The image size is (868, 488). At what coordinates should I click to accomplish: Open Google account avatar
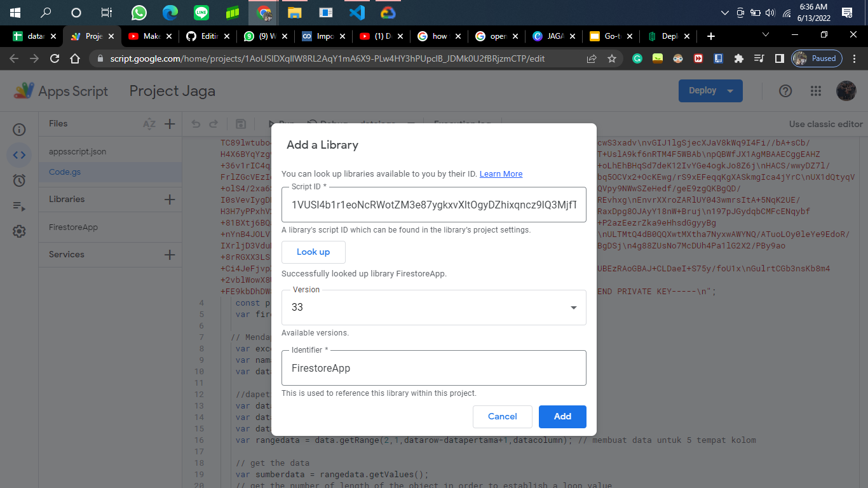[x=846, y=91]
